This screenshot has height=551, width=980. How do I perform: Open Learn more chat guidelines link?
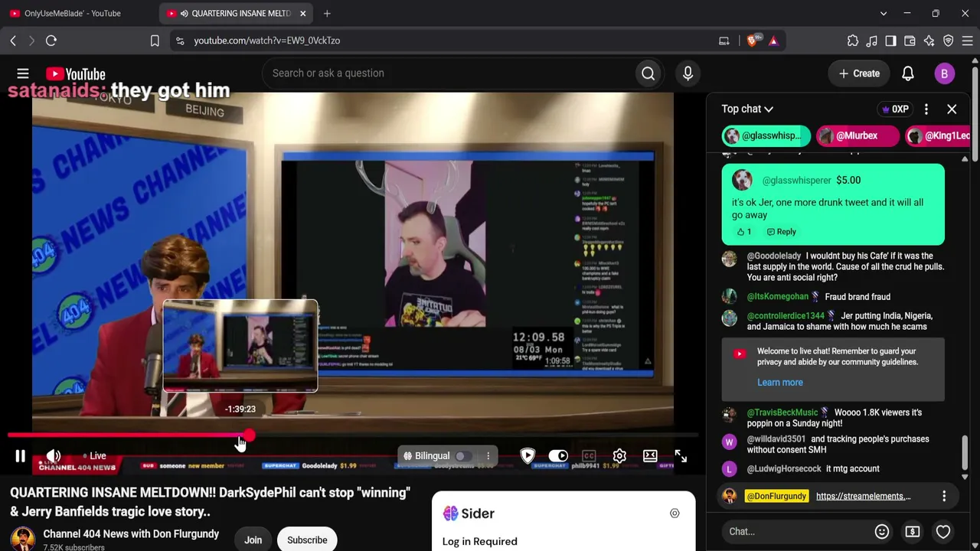(780, 383)
